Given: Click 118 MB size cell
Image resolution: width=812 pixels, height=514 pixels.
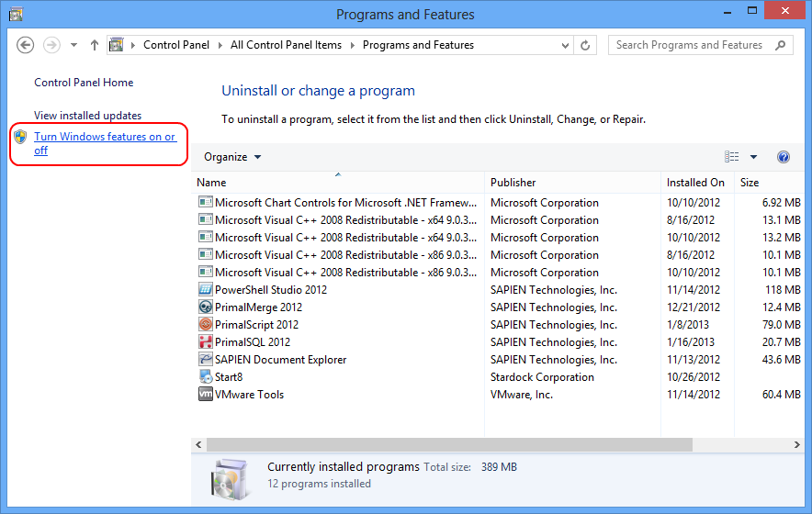Looking at the screenshot, I should click(x=783, y=290).
